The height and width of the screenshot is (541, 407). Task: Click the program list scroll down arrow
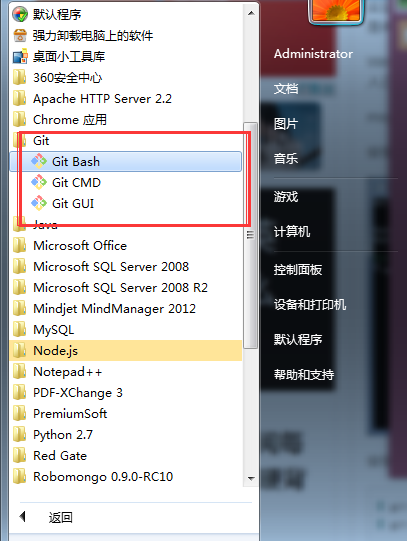click(251, 479)
